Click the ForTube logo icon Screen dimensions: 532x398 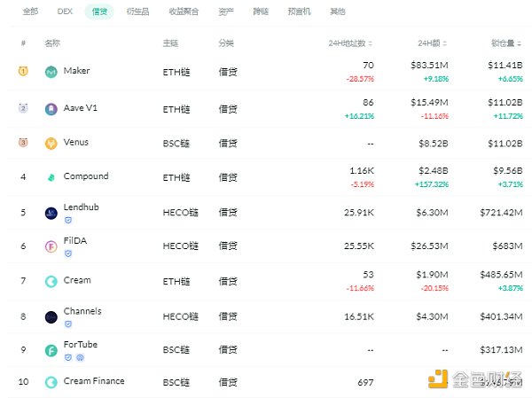[x=51, y=350]
